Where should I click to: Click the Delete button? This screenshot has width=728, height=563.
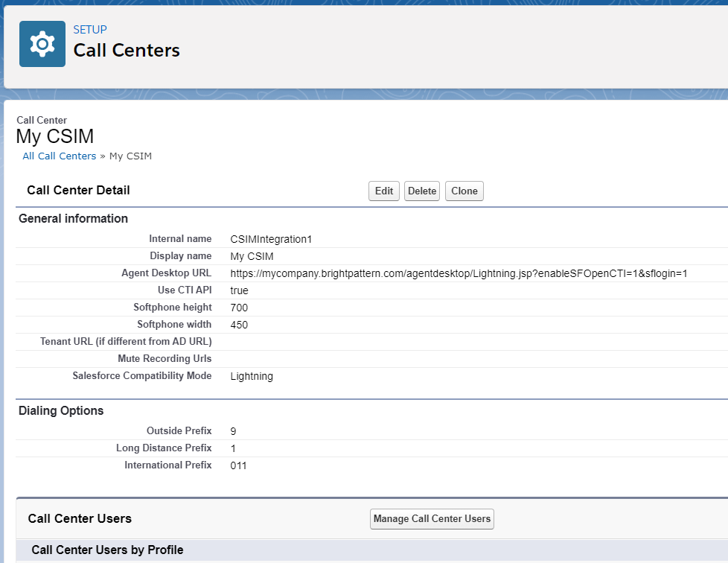pyautogui.click(x=422, y=191)
